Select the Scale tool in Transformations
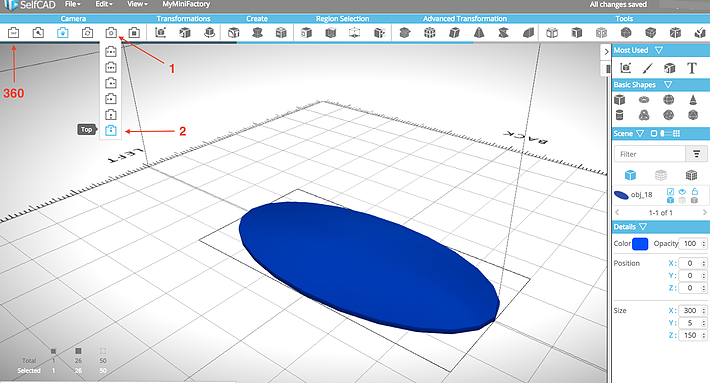710x383 pixels. click(x=185, y=33)
